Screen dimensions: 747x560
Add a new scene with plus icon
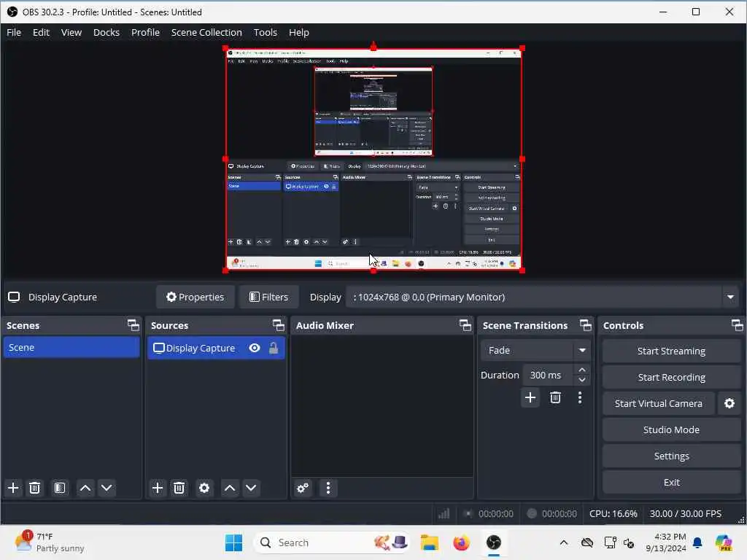point(13,488)
